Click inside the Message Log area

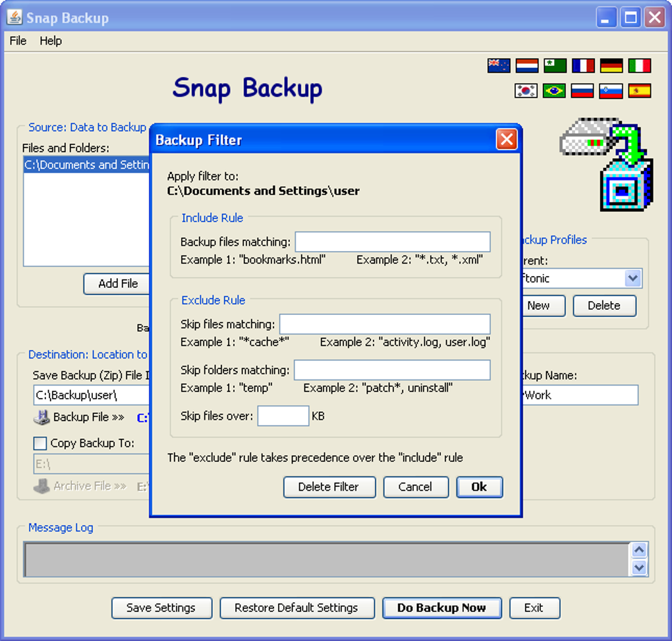(x=327, y=560)
